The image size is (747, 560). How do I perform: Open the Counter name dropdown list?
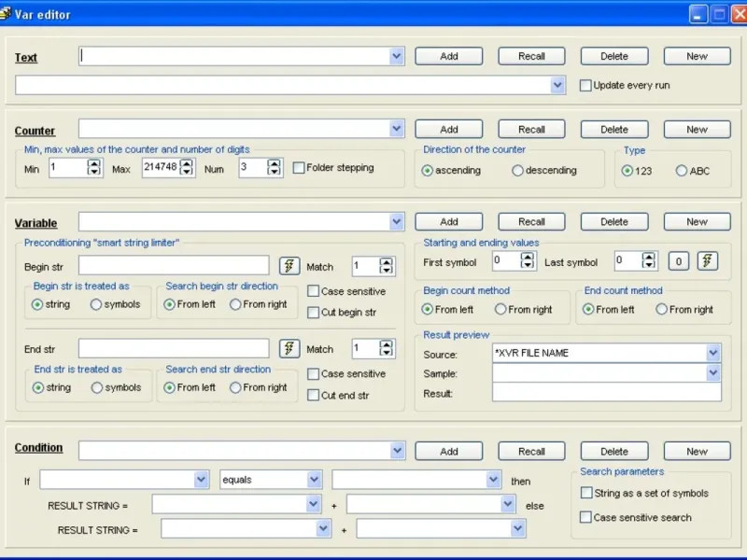(397, 129)
